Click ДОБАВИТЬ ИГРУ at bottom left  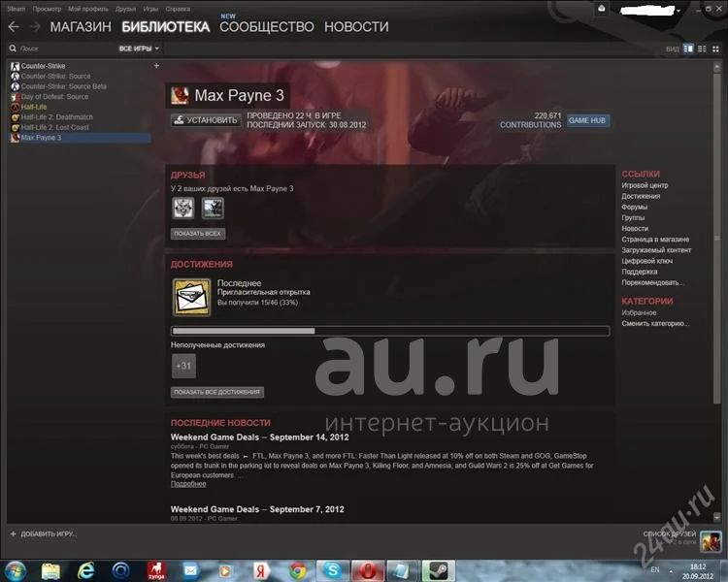tap(44, 534)
